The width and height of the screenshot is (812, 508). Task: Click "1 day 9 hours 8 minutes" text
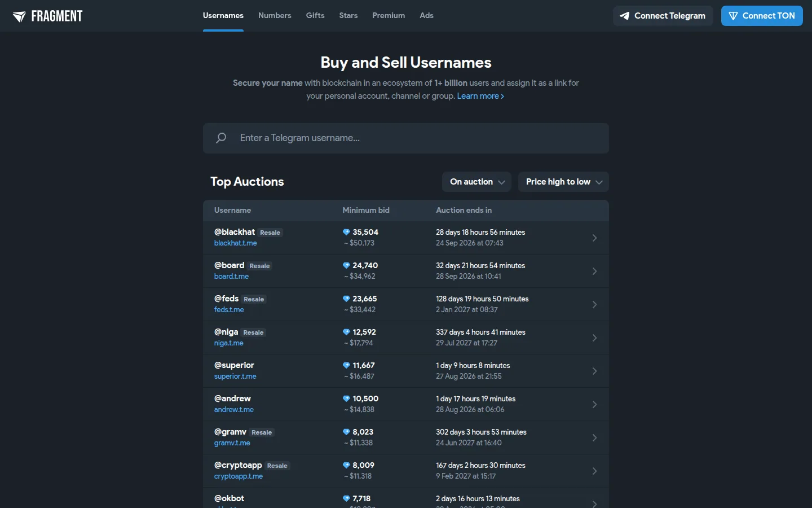473,365
